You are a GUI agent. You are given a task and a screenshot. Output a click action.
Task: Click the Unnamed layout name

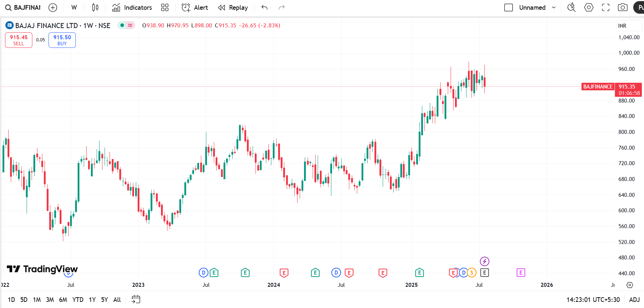(x=532, y=8)
